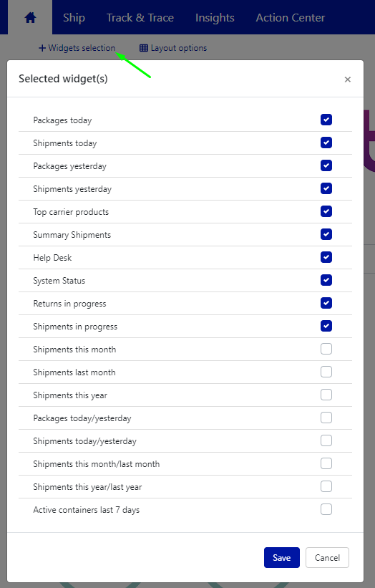
Task: Enable the Packages today/yesterday widget
Action: click(x=326, y=418)
